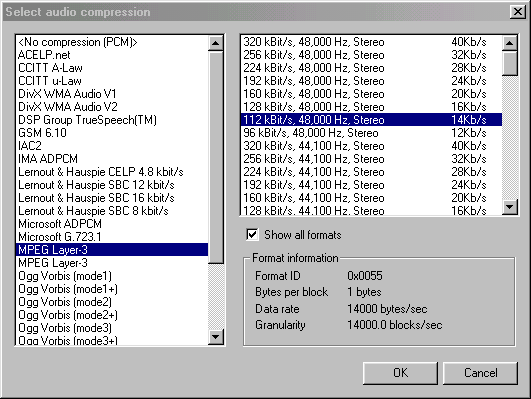Select Lernout & Hauspie SBC 16 kbit/s
Viewport: 531px width, 399px height.
point(112,198)
